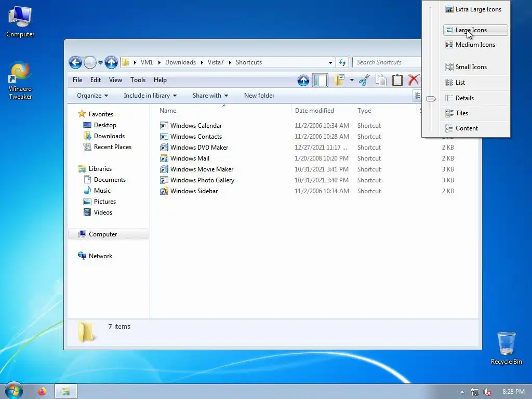The image size is (532, 399).
Task: Open Include in library dropdown
Action: point(150,96)
